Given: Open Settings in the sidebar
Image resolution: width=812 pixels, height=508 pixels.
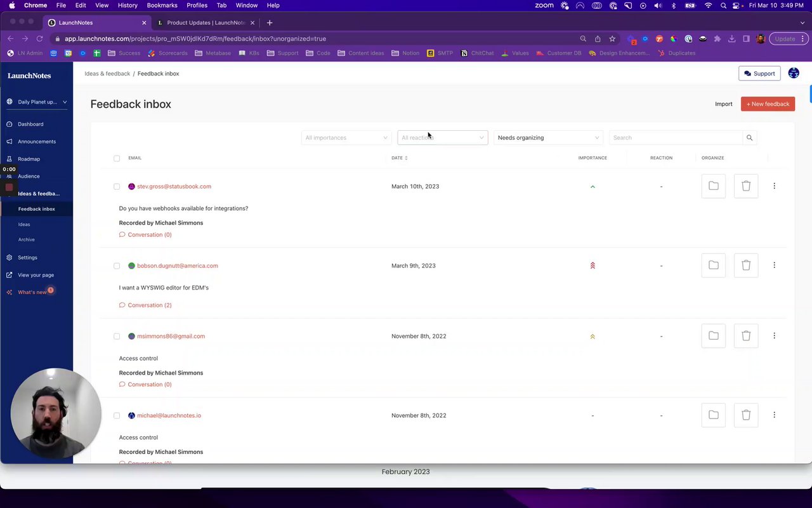Looking at the screenshot, I should 27,258.
